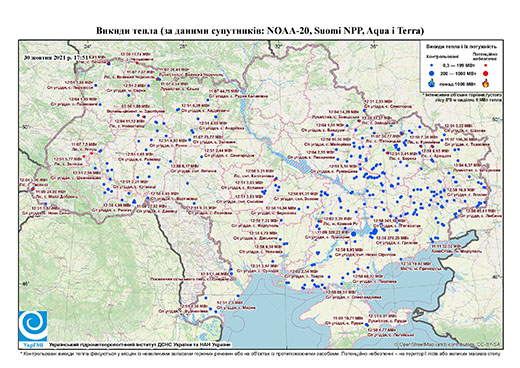Click the 46° latitude label on left
This screenshot has height=368, width=520.
[25, 284]
